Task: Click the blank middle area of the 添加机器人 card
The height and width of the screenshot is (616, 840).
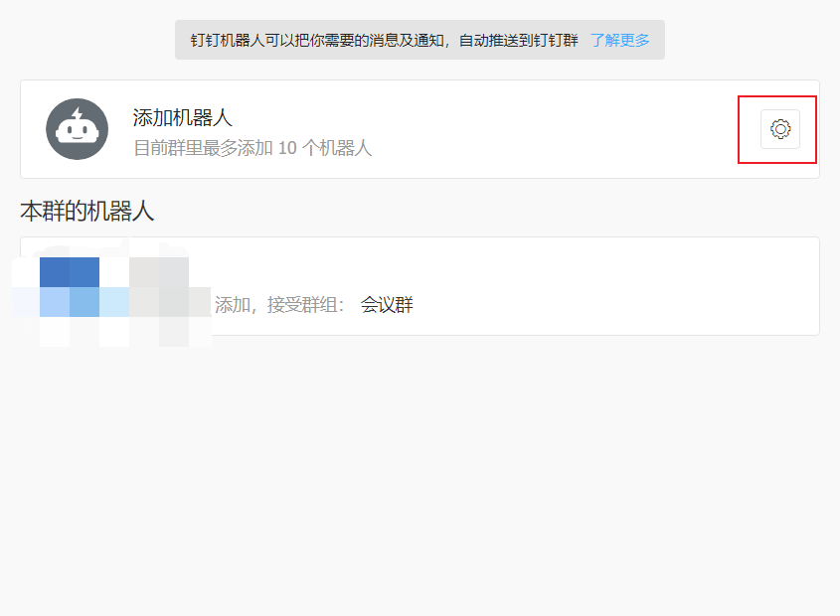Action: [x=547, y=129]
